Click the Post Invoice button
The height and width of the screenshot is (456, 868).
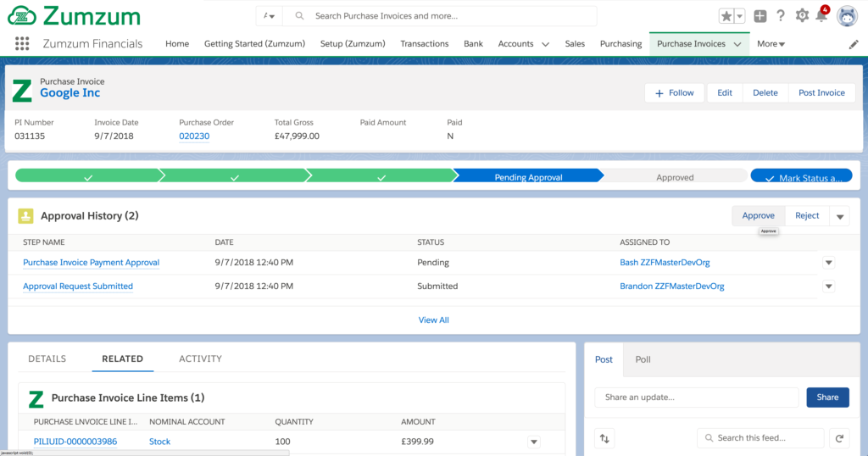click(x=821, y=93)
